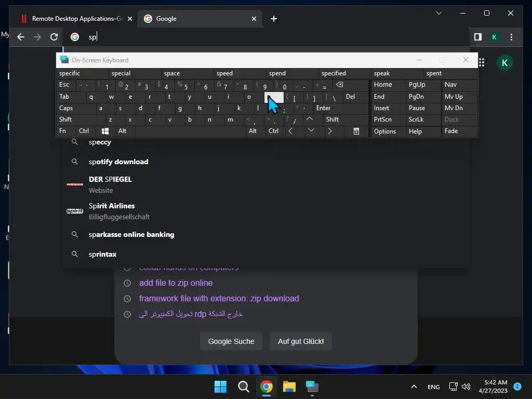Image resolution: width=532 pixels, height=399 pixels.
Task: Switch to the Google tab
Action: click(199, 19)
